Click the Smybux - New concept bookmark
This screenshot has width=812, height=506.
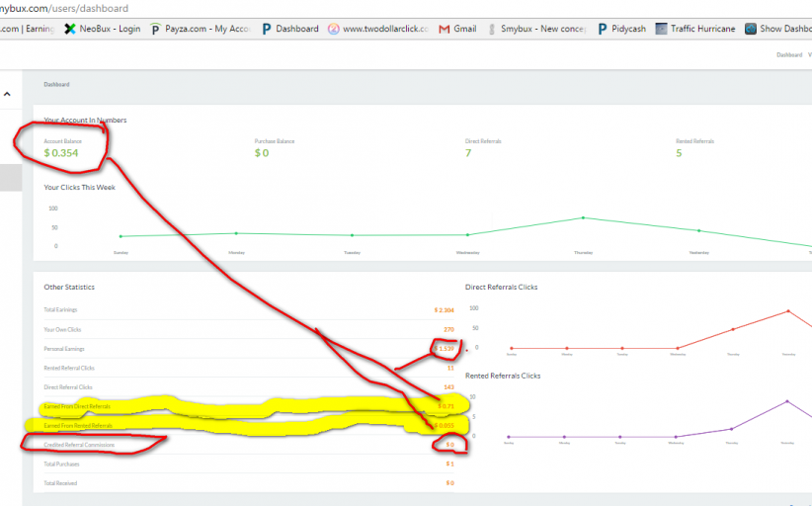click(539, 29)
